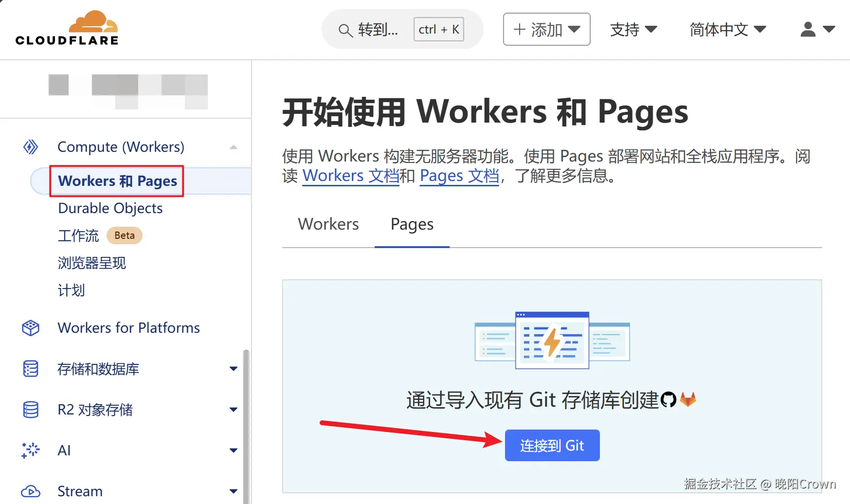The width and height of the screenshot is (850, 504).
Task: Click the 转到... search field
Action: (x=402, y=29)
